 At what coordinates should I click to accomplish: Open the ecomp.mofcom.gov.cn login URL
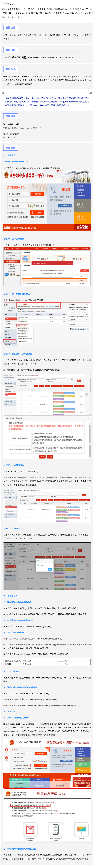point(38,168)
